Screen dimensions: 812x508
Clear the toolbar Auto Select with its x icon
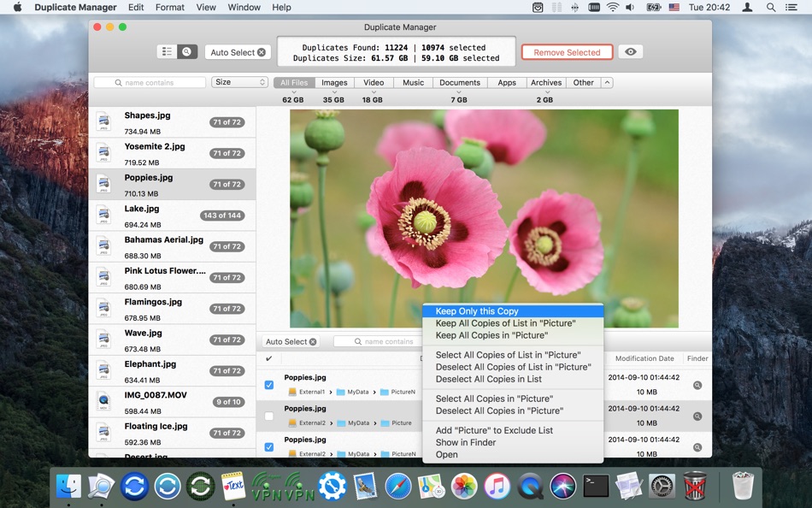tap(262, 52)
